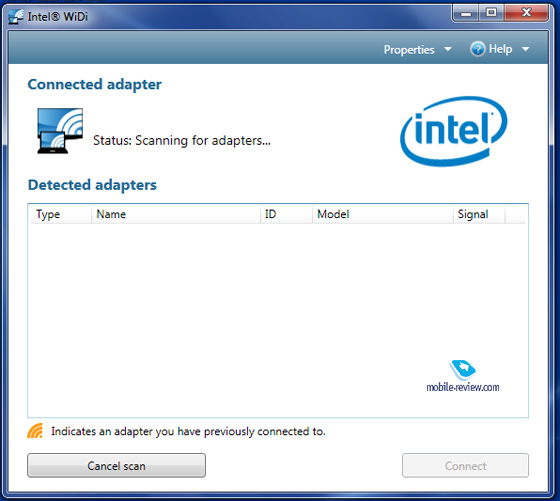
Task: Maximize the Intel WiDi window
Action: pos(491,13)
